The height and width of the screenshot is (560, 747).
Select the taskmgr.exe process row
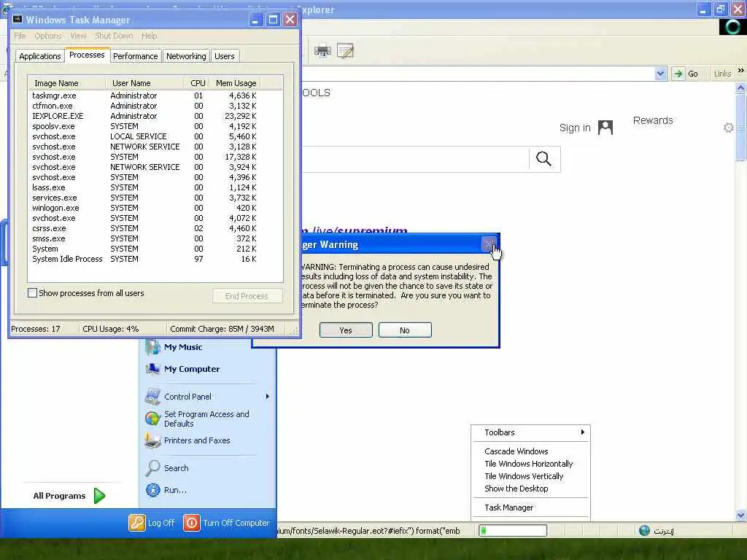coord(144,96)
